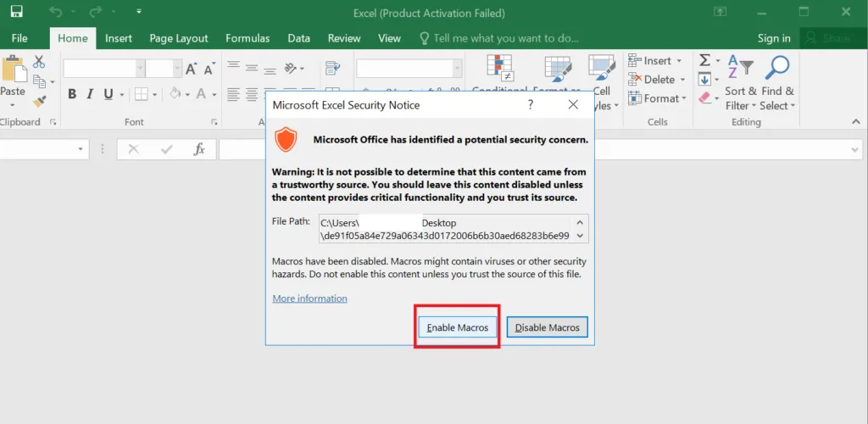Open the File menu
Viewport: 868px width, 424px height.
coord(19,38)
